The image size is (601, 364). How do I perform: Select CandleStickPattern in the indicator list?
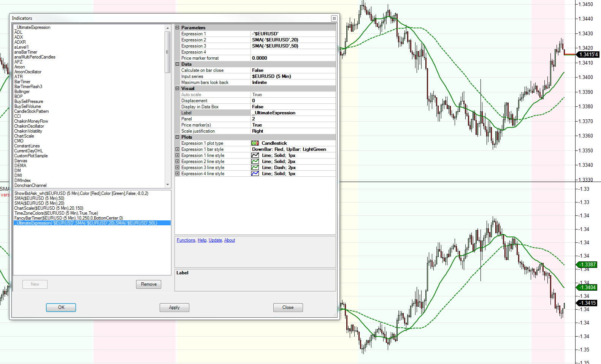tap(32, 111)
